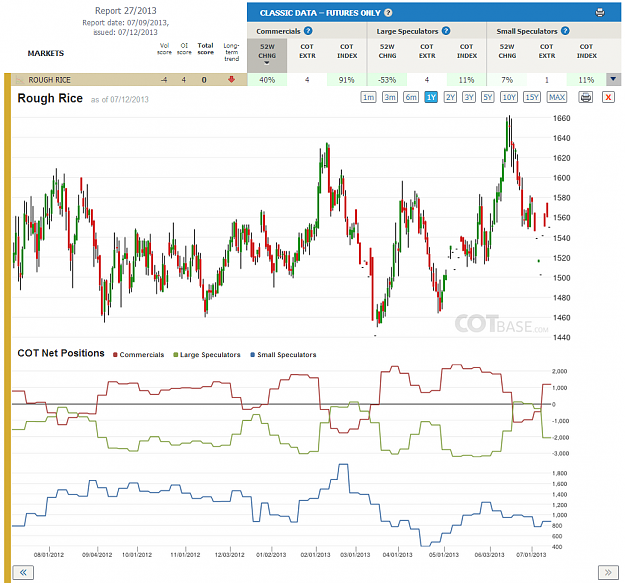Print the Rough Rice chart
Image resolution: width=625 pixels, height=583 pixels.
(586, 97)
